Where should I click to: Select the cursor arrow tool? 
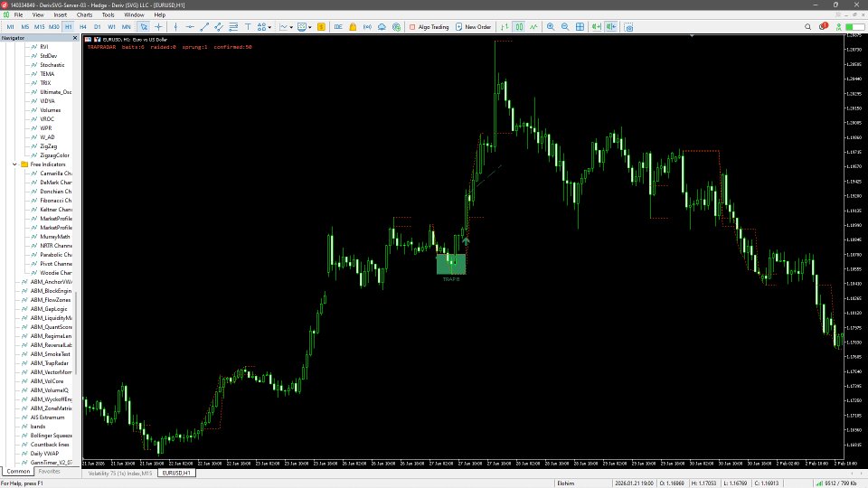pos(144,26)
